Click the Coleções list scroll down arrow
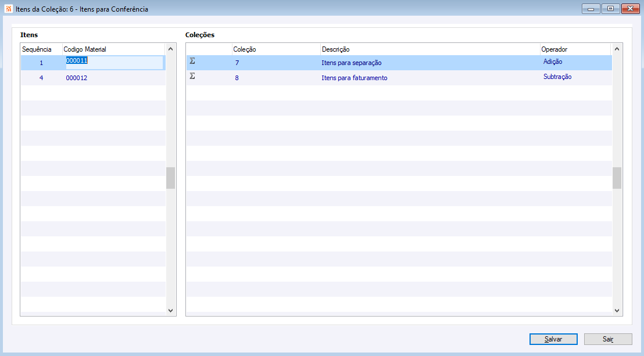 coord(617,311)
